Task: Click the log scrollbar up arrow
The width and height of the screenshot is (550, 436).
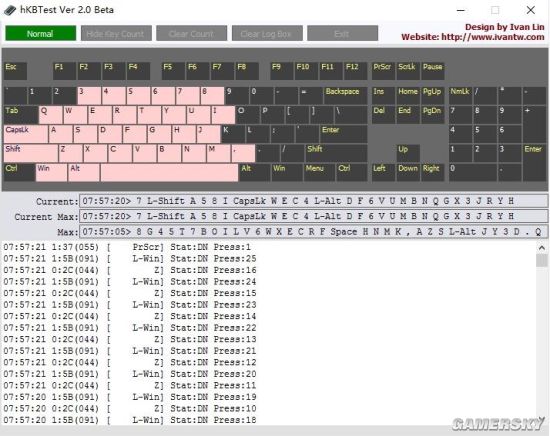Action: [x=542, y=248]
